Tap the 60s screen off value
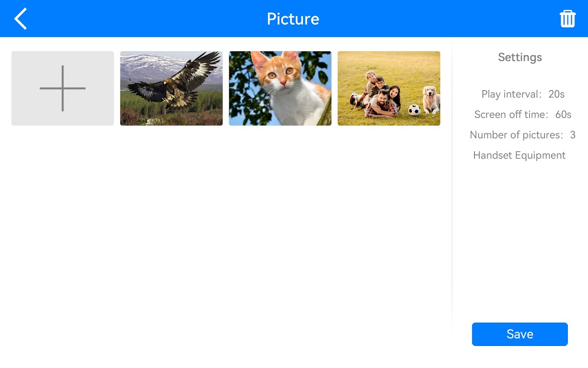The height and width of the screenshot is (368, 588). click(563, 115)
